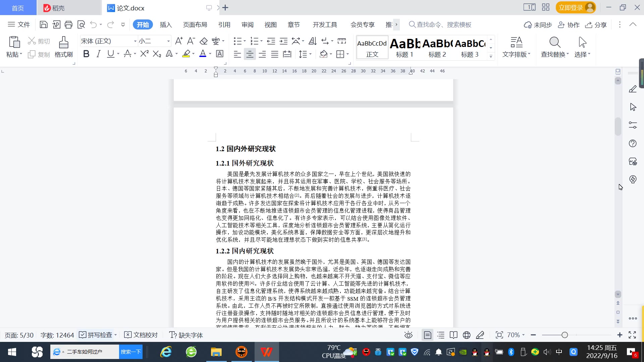The height and width of the screenshot is (362, 644).
Task: Switch to outline view icon
Action: point(441,335)
